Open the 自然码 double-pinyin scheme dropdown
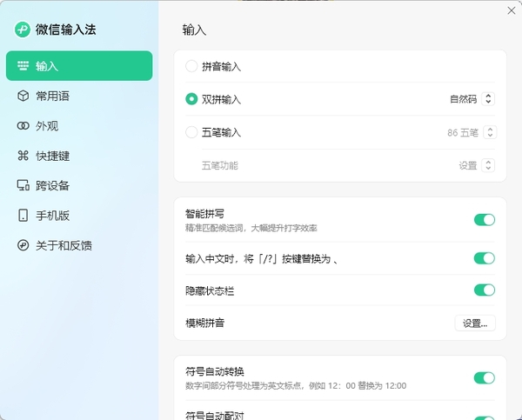This screenshot has height=420, width=522. [472, 99]
